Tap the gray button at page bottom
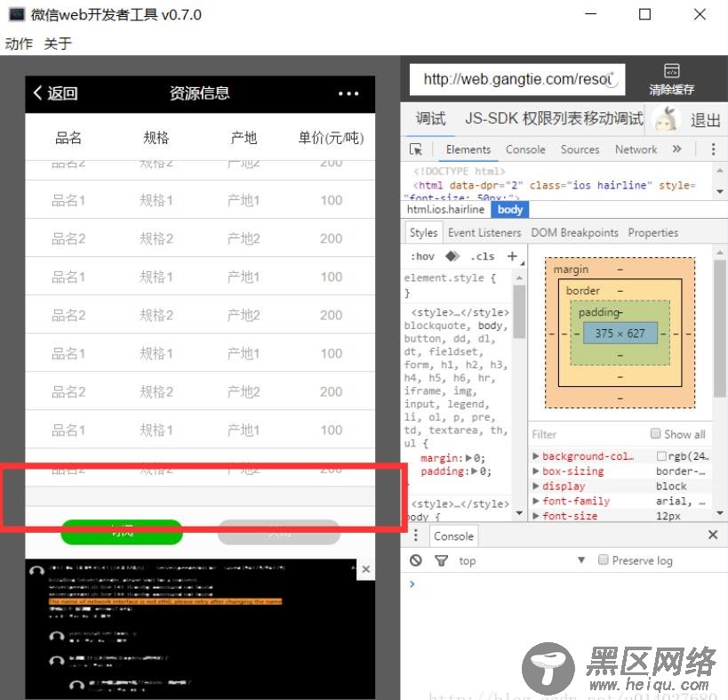Viewport: 728px width, 700px height. pos(278,532)
